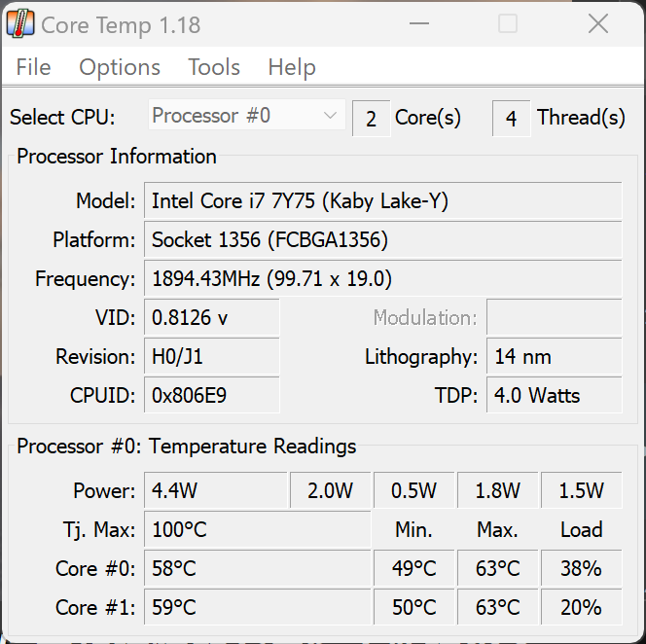The image size is (646, 644).
Task: Click the Max. column header
Action: pos(497,529)
